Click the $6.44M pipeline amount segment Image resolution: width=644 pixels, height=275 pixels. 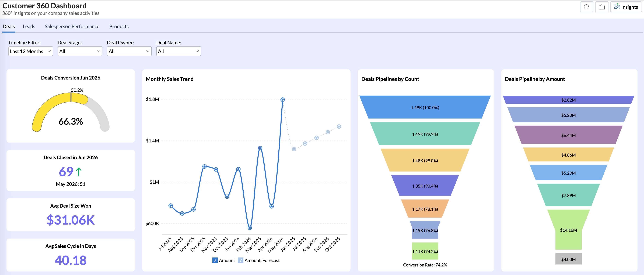[569, 135]
